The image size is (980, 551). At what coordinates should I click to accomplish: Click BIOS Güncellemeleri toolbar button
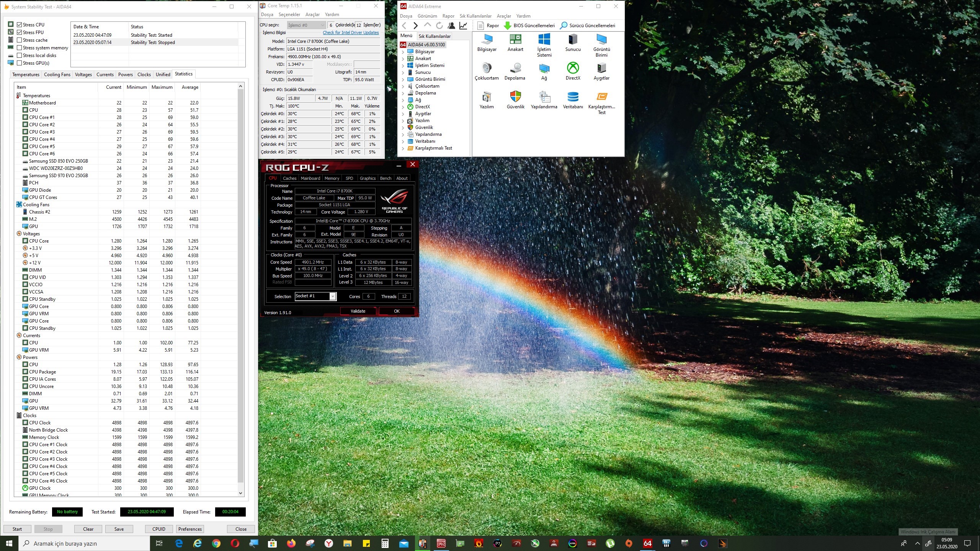click(529, 26)
